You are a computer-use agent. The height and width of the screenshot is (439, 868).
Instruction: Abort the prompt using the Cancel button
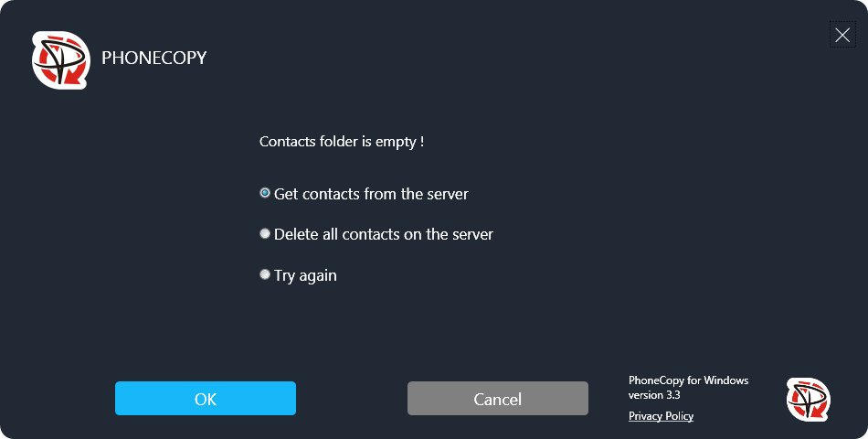(x=497, y=399)
